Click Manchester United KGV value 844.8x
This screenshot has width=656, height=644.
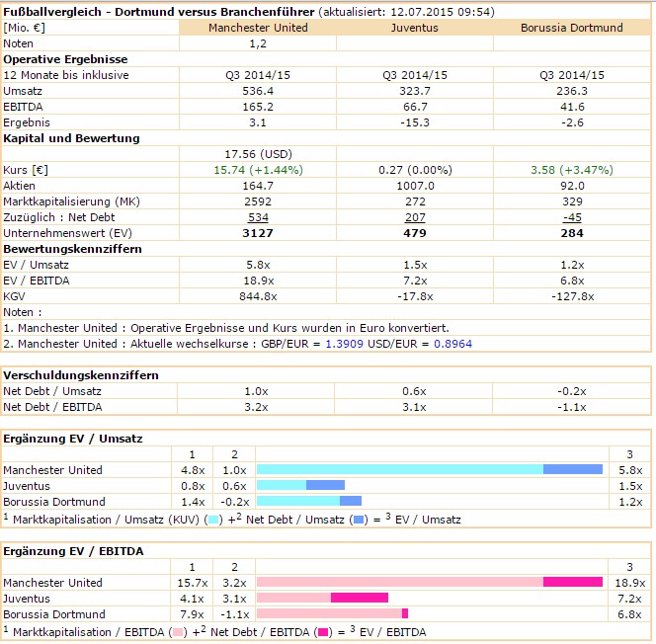tap(258, 296)
